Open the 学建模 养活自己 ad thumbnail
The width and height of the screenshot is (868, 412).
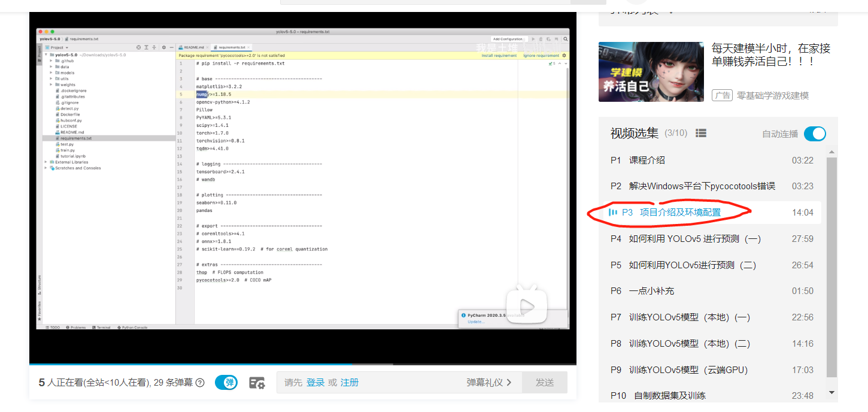[651, 72]
